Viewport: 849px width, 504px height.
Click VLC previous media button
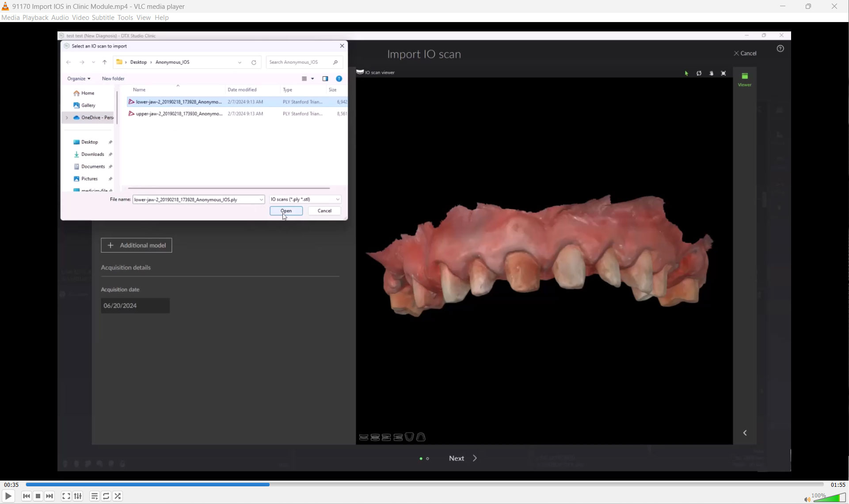tap(27, 496)
